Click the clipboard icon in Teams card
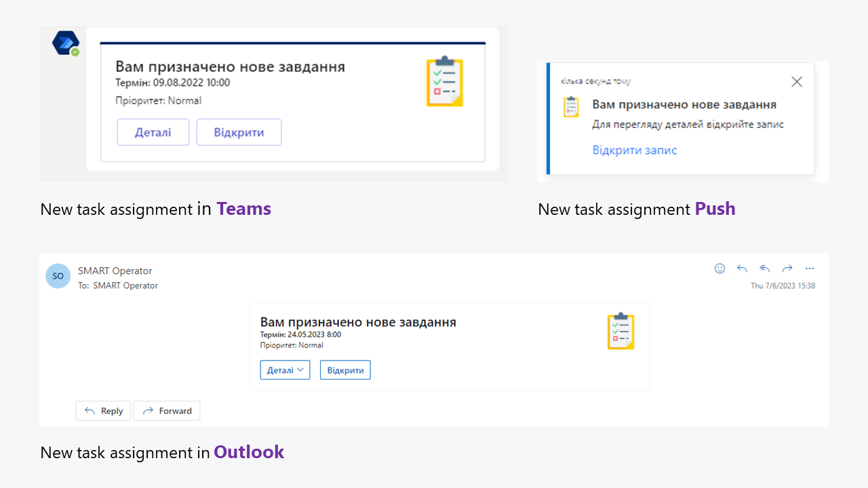 tap(445, 82)
